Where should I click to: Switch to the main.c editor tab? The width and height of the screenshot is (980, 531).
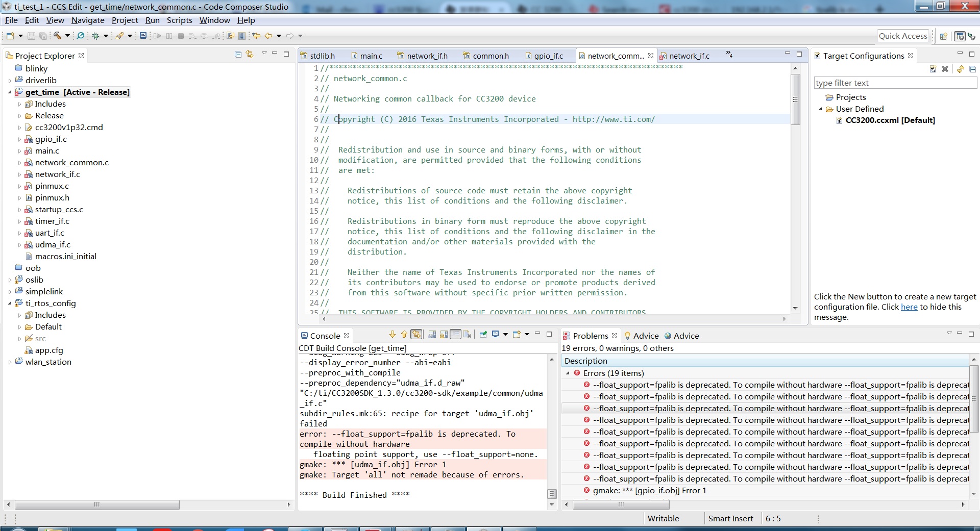[371, 56]
